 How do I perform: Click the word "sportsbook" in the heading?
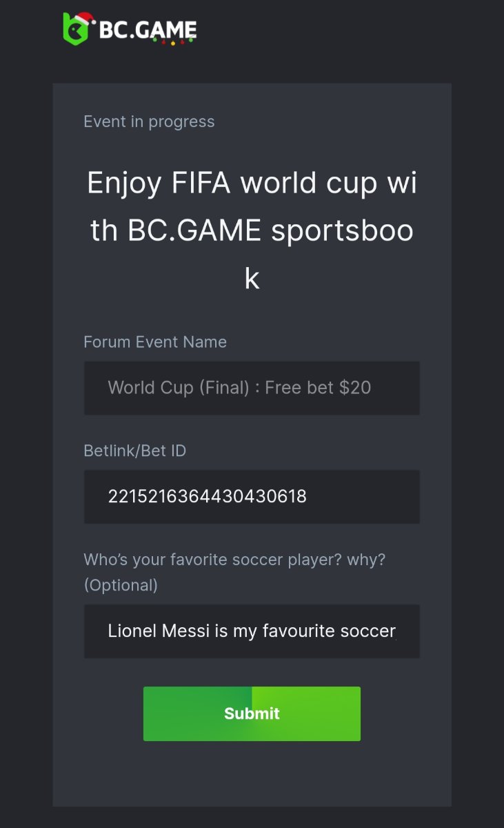[x=342, y=232]
